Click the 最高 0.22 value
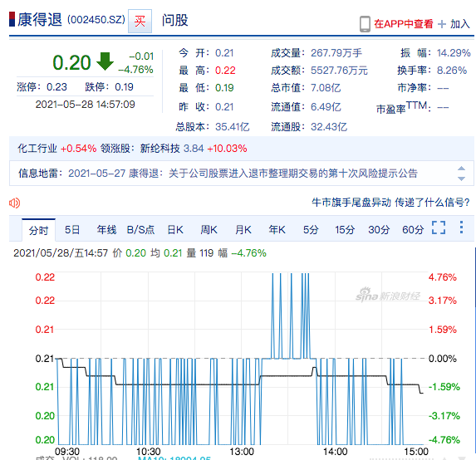Viewport: 476px width, 460px height. pyautogui.click(x=225, y=71)
